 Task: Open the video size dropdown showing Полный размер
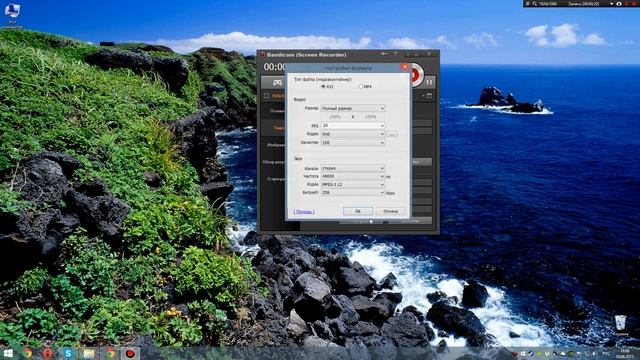click(x=353, y=109)
